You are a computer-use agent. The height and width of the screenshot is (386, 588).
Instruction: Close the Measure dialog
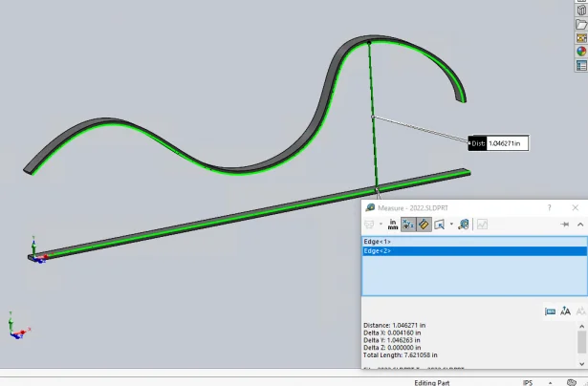tap(575, 207)
